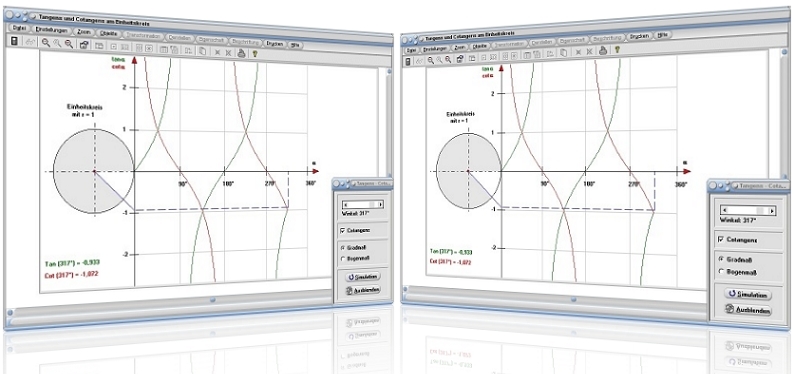The image size is (794, 374).
Task: Open Einstellungen menu in right window
Action: tap(435, 49)
